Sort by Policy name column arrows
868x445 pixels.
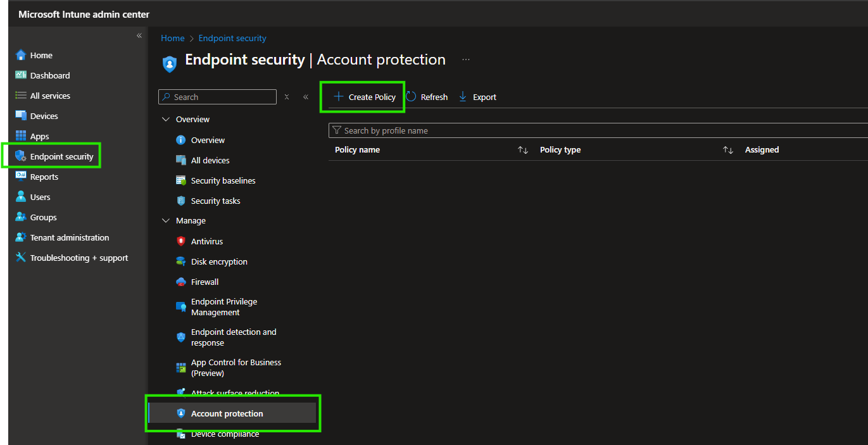click(x=522, y=150)
